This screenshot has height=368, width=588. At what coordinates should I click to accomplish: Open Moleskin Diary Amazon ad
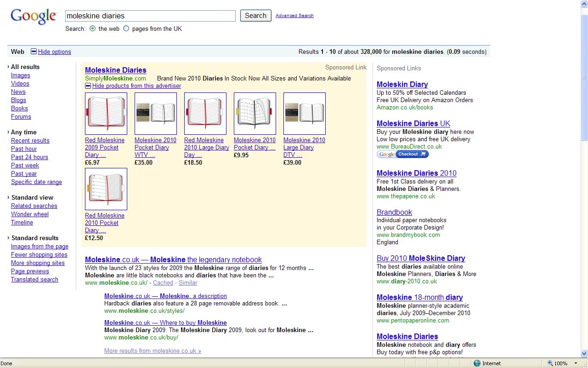pos(402,85)
